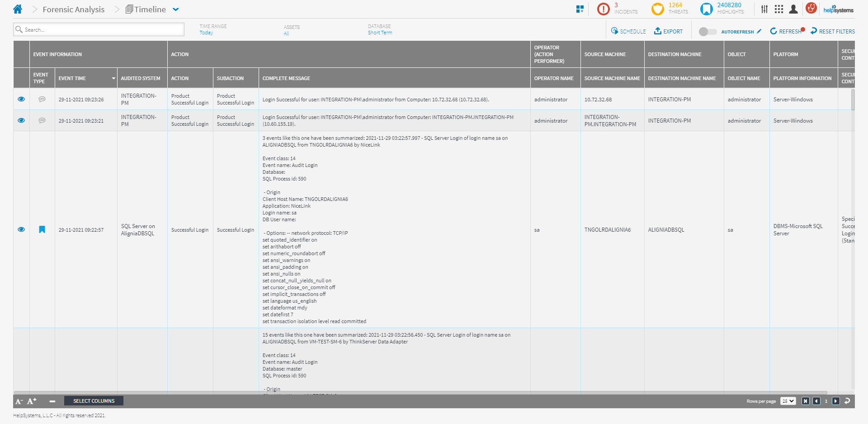Click the HelpSystems logo
The width and height of the screenshot is (868, 424).
[838, 9]
